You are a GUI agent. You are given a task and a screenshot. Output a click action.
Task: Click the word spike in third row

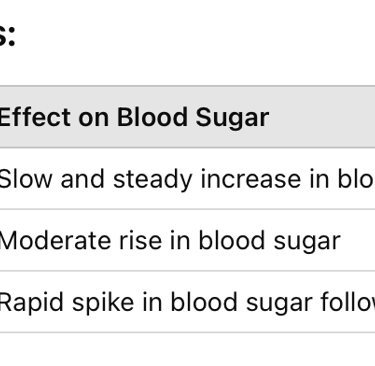pos(103,303)
